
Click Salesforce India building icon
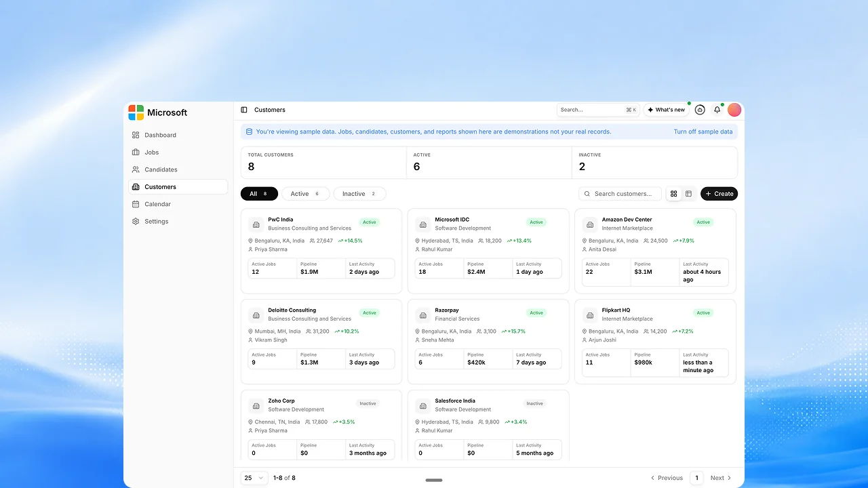point(423,406)
